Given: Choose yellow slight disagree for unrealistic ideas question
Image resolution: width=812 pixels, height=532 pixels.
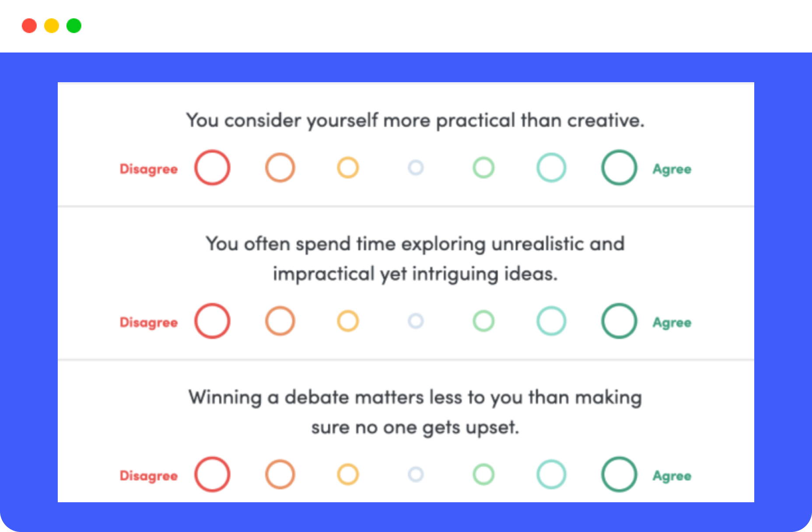Looking at the screenshot, I should coord(348,321).
